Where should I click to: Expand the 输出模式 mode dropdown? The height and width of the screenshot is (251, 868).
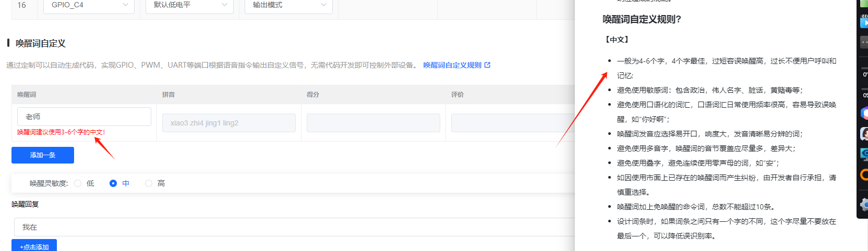288,6
